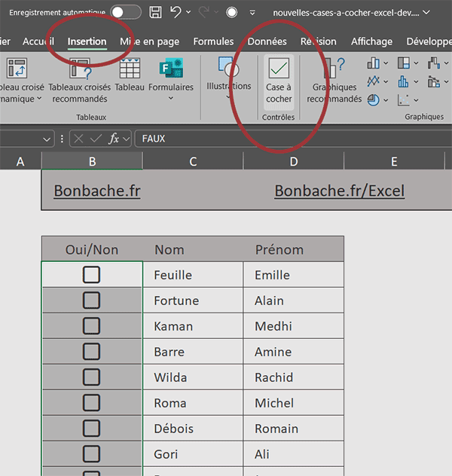Viewport: 452px width, 476px height.
Task: Select the cell containing Débois
Action: coord(193,429)
